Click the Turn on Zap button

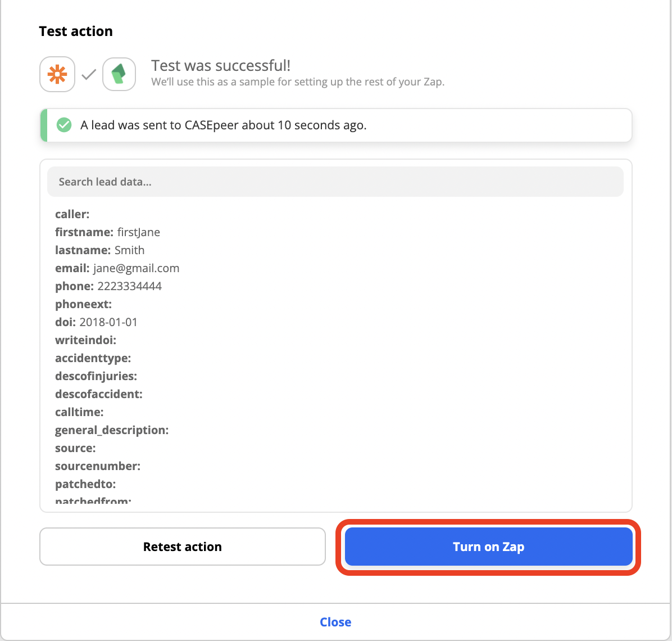489,547
